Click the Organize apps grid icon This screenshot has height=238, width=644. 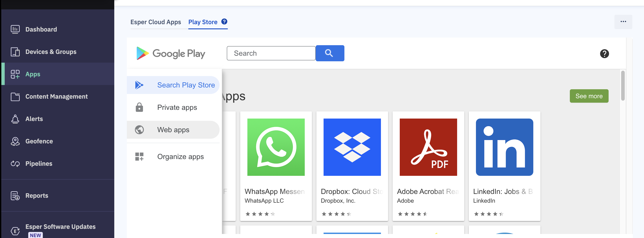[x=139, y=157]
